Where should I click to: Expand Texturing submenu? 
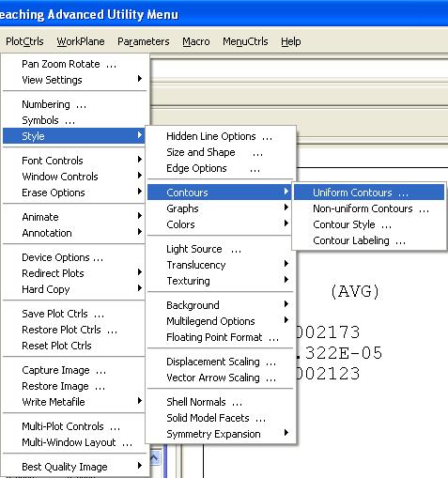[221, 281]
